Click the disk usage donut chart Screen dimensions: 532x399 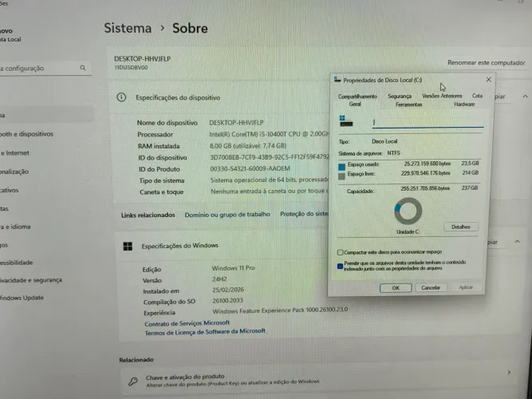(408, 211)
